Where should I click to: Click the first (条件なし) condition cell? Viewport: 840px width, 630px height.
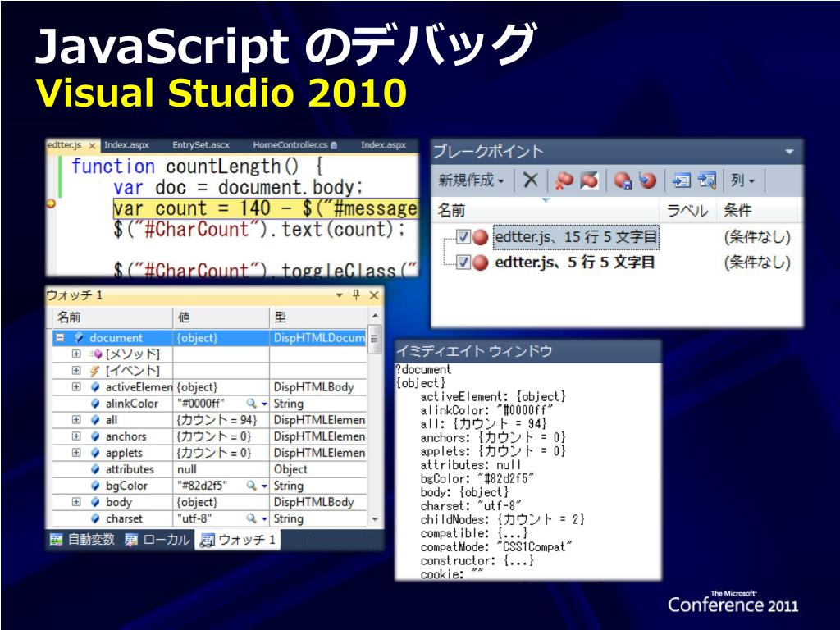(757, 237)
